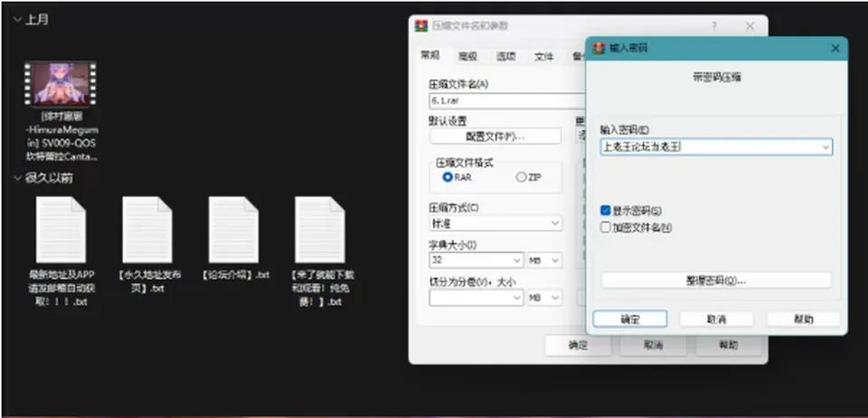
Task: Close the 输入密码 dialog
Action: 835,49
